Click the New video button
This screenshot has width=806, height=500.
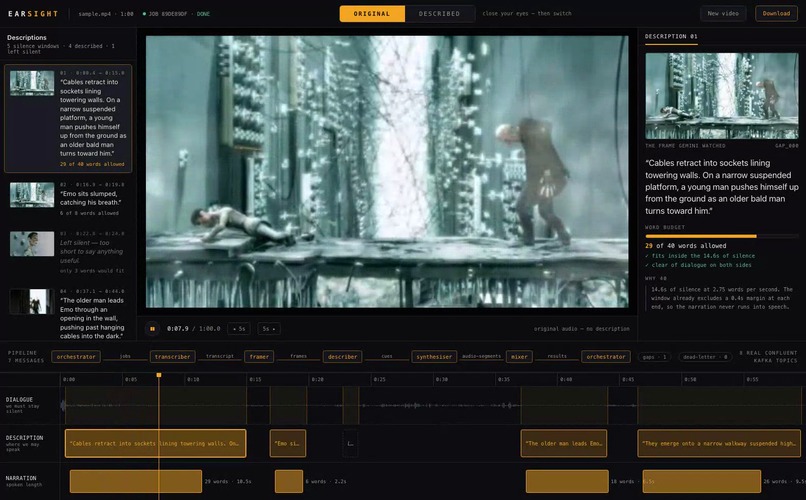pos(723,13)
